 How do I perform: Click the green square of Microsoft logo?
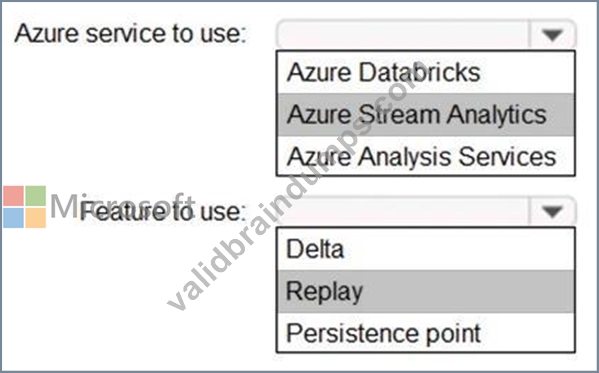[x=36, y=196]
